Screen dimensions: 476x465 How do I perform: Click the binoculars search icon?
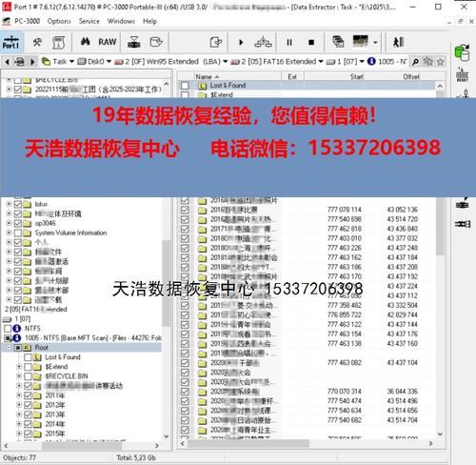[85, 42]
